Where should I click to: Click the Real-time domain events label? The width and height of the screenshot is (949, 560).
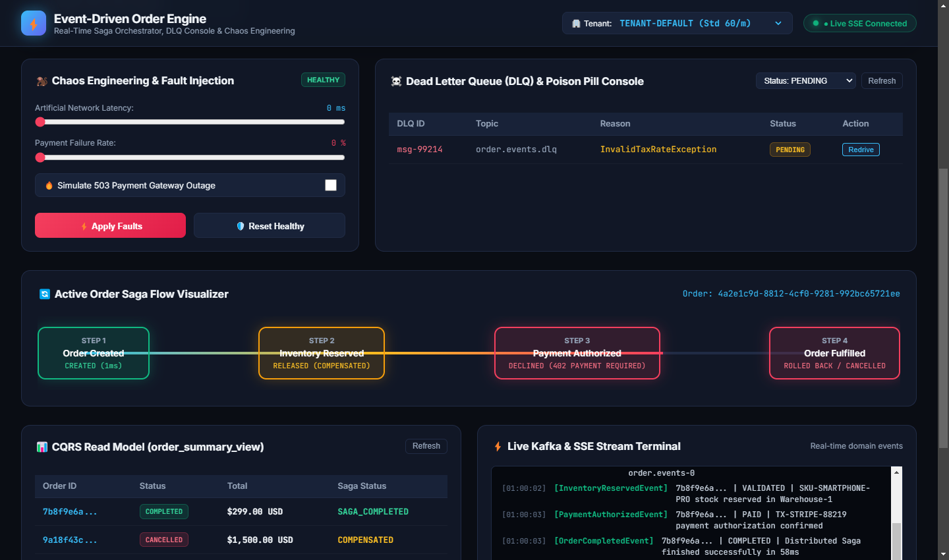(x=856, y=446)
